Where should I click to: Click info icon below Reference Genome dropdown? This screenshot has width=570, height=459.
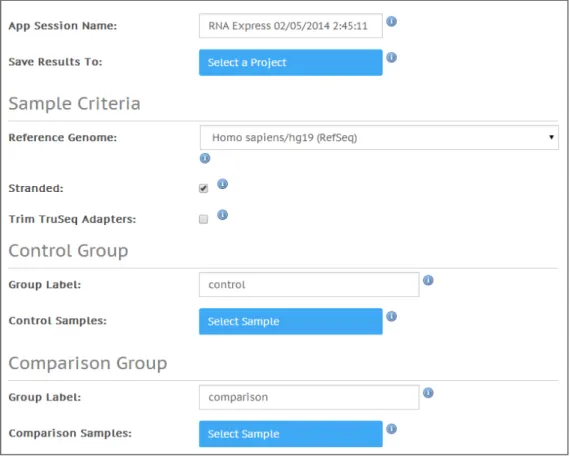pos(205,158)
